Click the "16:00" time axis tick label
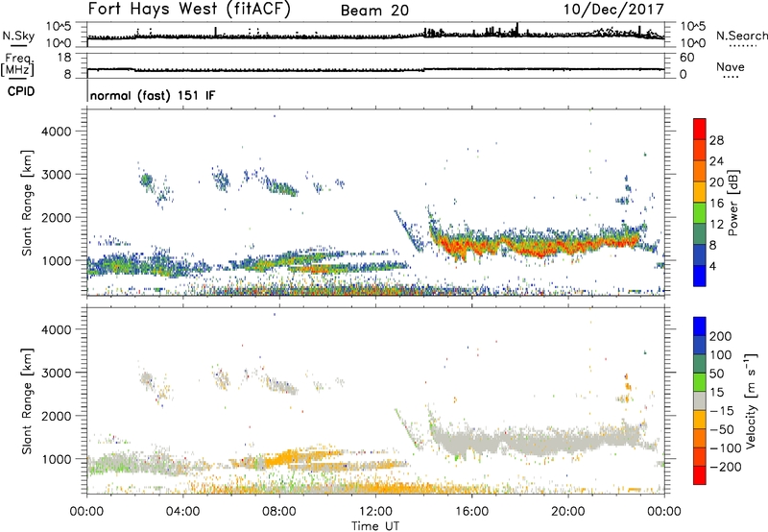This screenshot has width=768, height=532. point(471,512)
